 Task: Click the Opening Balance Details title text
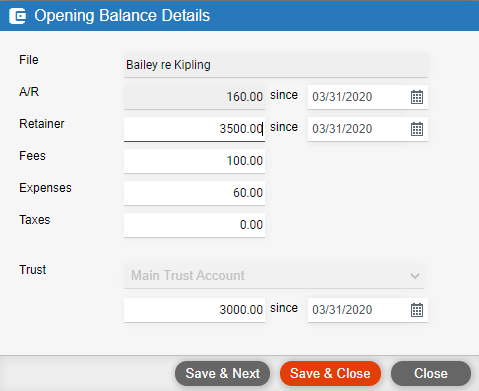pyautogui.click(x=122, y=16)
